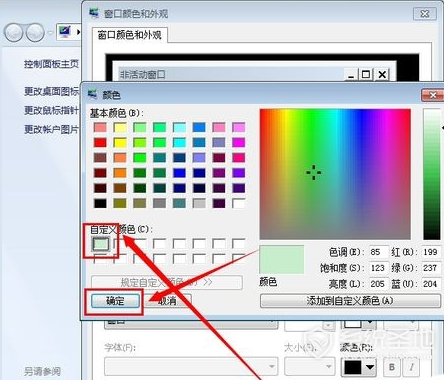Click 添加到自定义颜色 button
Viewport: 444px width, 380px height.
(350, 301)
